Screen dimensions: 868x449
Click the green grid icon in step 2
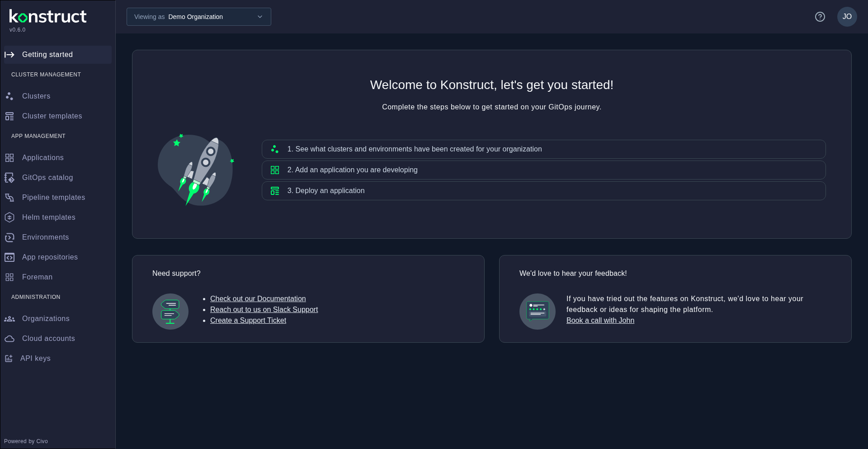click(275, 170)
